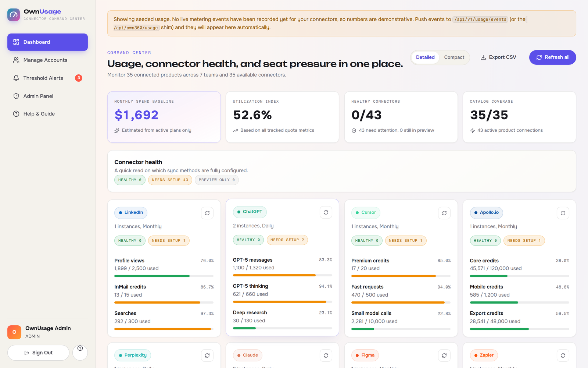
Task: Click the lightning icon beside 43 active product connections
Action: tap(473, 130)
